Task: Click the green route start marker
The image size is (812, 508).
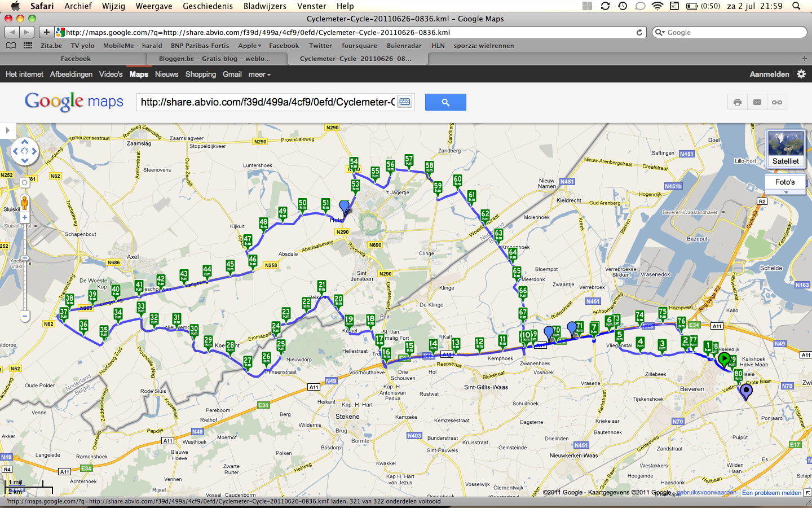Action: click(x=724, y=359)
